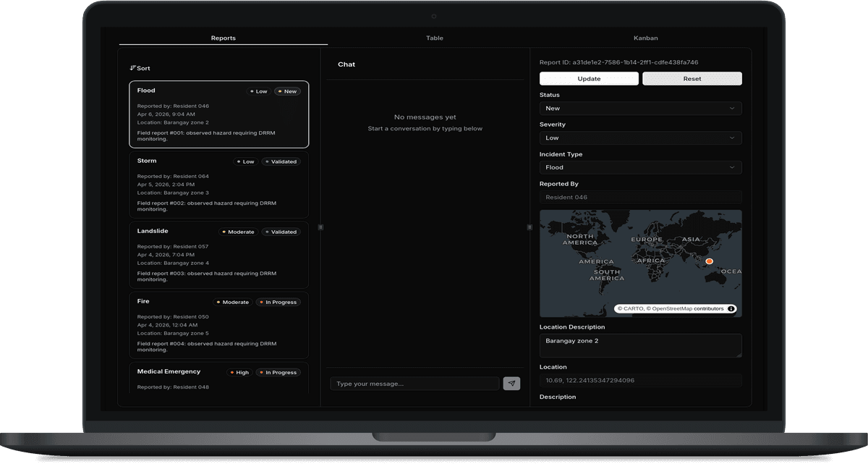This screenshot has height=464, width=868.
Task: Toggle the Validated badge on the Storm report
Action: click(281, 161)
